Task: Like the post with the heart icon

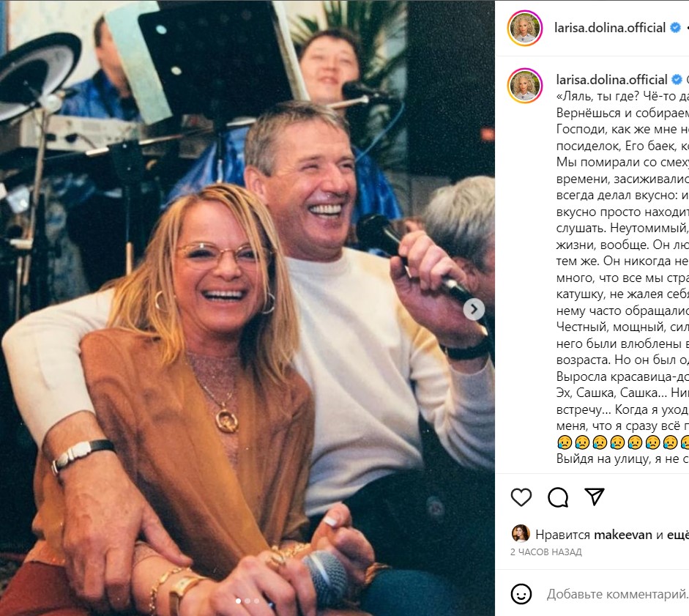Action: click(x=521, y=497)
